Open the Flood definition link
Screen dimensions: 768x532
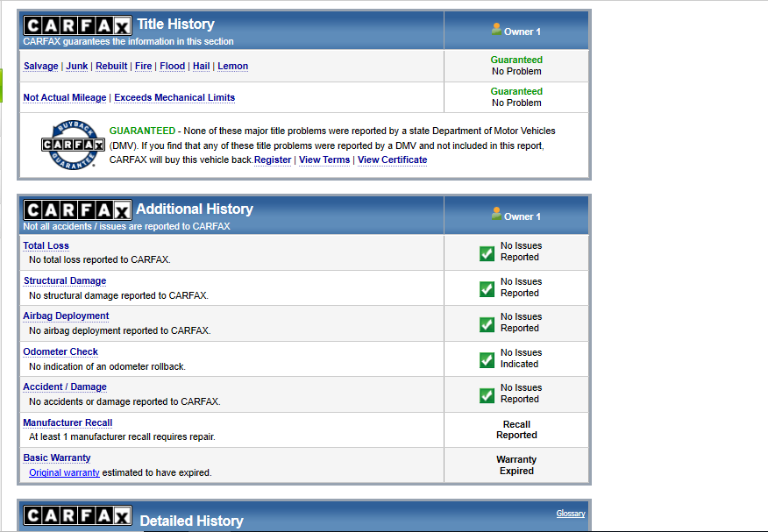(173, 66)
